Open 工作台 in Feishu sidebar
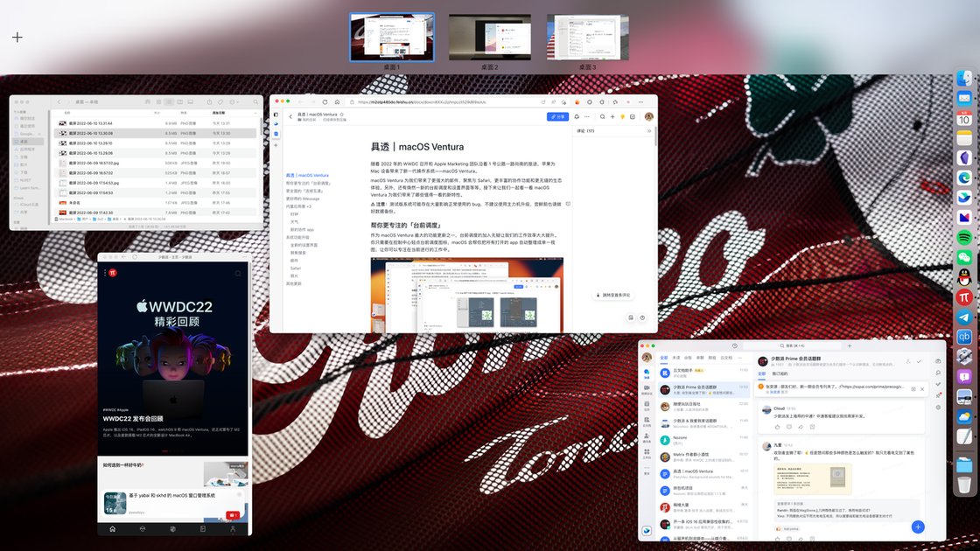Screen dimensions: 980x551 (647, 452)
